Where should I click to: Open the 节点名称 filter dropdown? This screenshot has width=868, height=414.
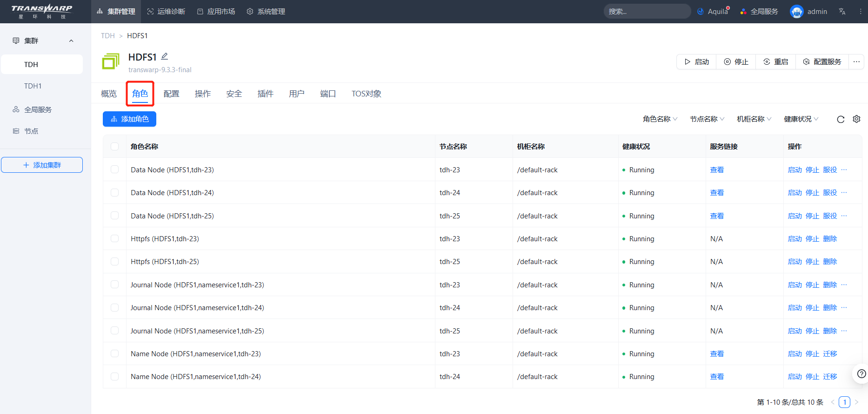click(x=707, y=119)
